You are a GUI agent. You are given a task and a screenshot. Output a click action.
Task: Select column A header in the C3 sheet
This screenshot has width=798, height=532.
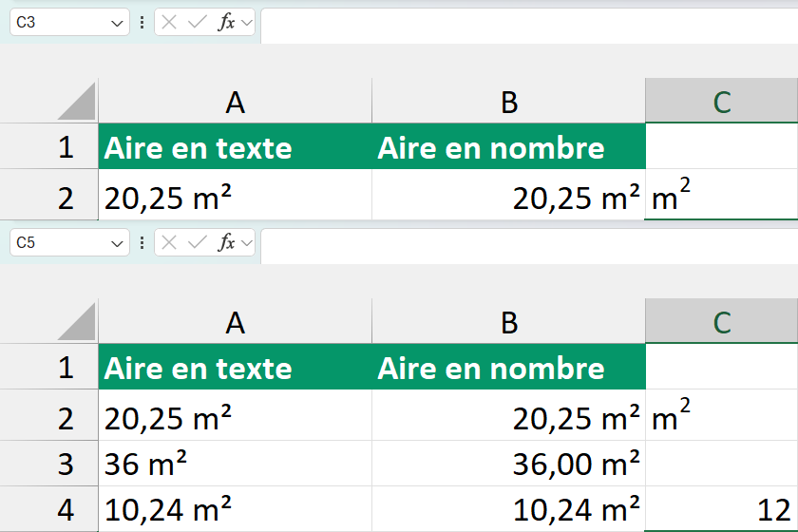point(236,102)
